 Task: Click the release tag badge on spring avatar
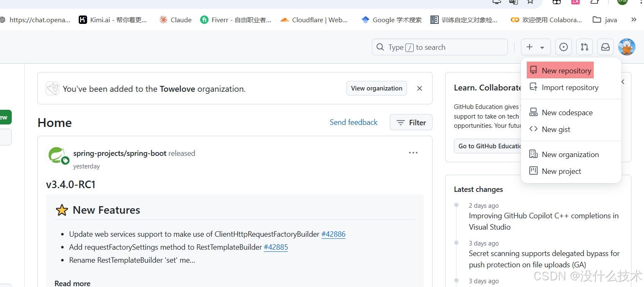[65, 160]
